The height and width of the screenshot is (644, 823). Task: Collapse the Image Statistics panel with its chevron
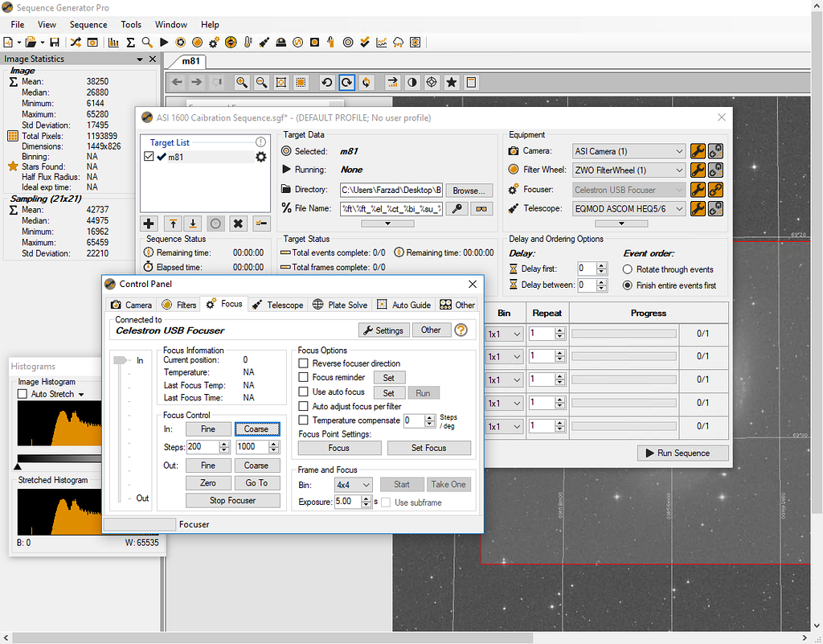[x=140, y=58]
